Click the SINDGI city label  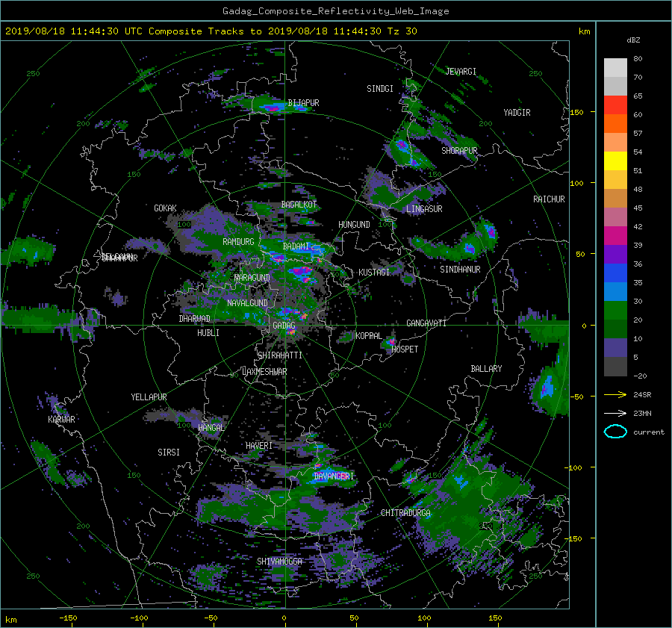pos(380,89)
